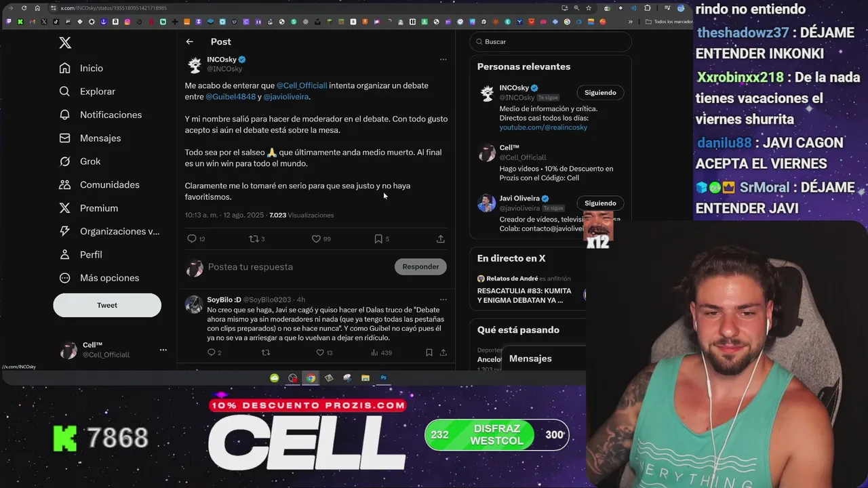Open Explorar in the sidebar
Screen dimensions: 868x488
pyautogui.click(x=87, y=91)
